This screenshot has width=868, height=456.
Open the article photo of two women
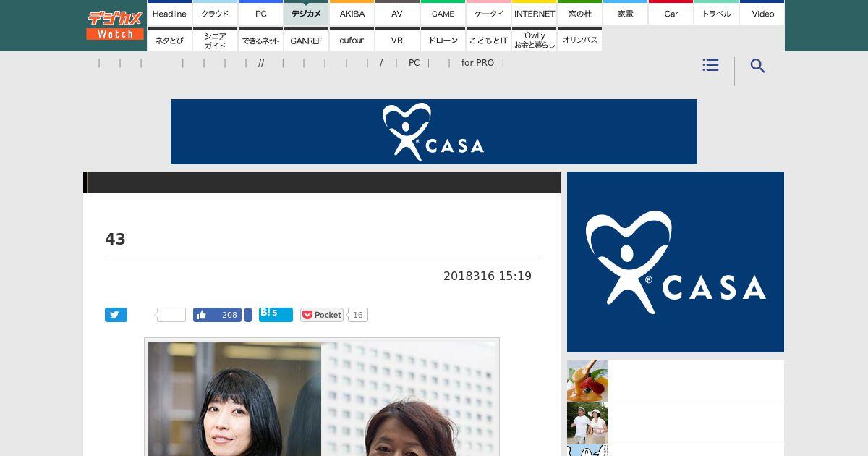322,398
